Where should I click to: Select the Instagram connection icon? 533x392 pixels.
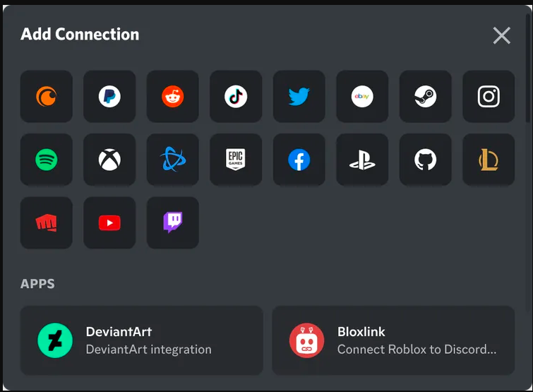coord(489,96)
